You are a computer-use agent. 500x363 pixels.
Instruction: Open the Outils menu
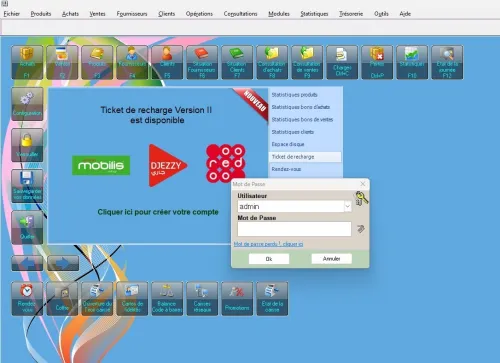coord(381,14)
